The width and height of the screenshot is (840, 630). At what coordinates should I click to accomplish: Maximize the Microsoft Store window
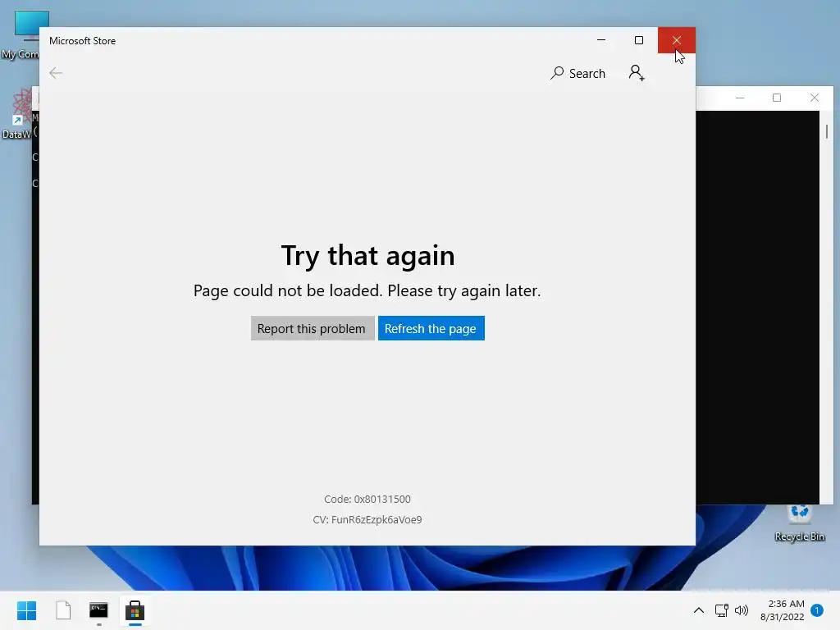click(x=638, y=40)
